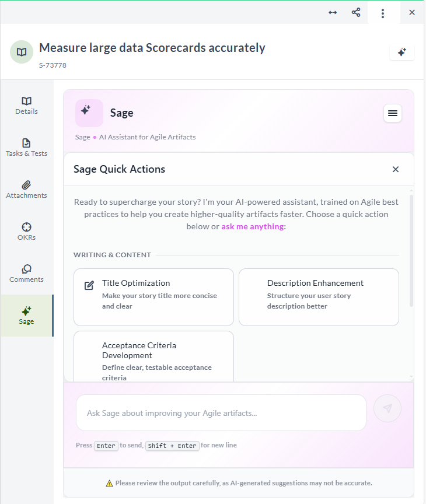Image resolution: width=426 pixels, height=504 pixels.
Task: View the OKRs panel
Action: coord(26,230)
